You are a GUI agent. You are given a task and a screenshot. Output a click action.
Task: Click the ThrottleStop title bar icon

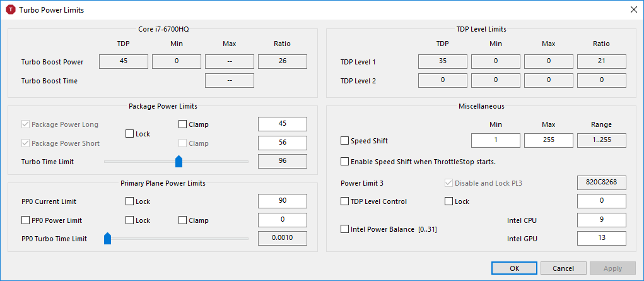tap(10, 10)
